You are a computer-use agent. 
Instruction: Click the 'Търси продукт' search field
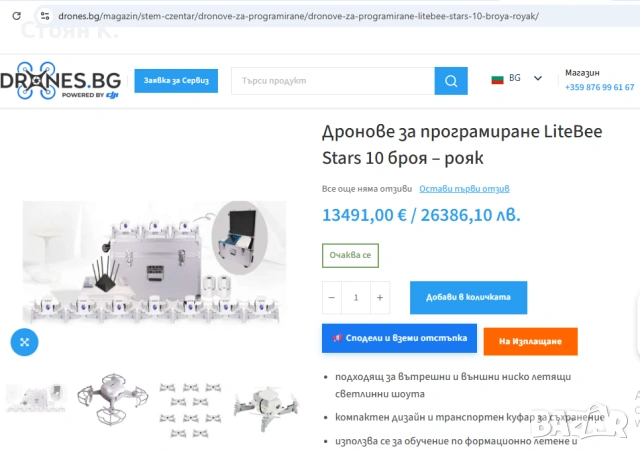(x=333, y=81)
